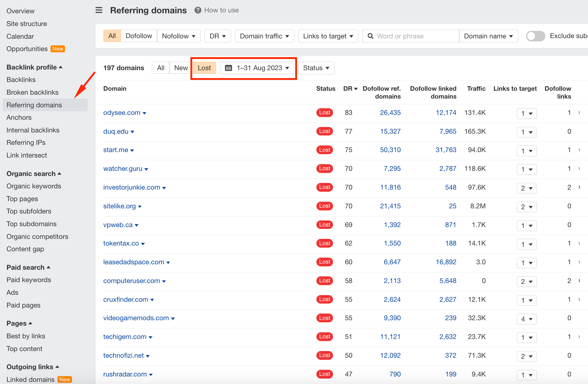Click the Backlinks sidebar item icon
Image resolution: width=588 pixels, height=384 pixels.
[21, 79]
